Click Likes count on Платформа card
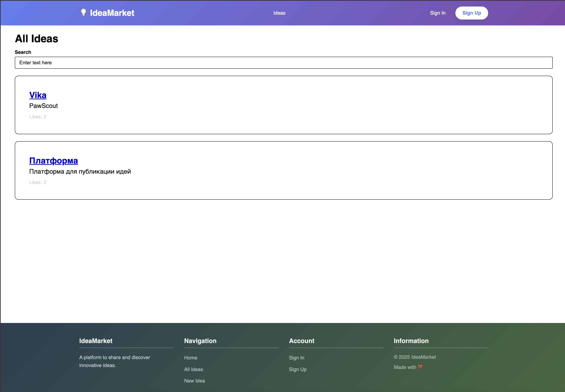The height and width of the screenshot is (392, 565). (x=38, y=182)
